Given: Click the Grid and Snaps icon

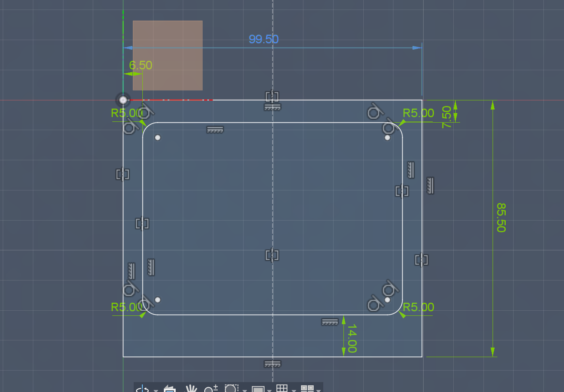Looking at the screenshot, I should (282, 389).
